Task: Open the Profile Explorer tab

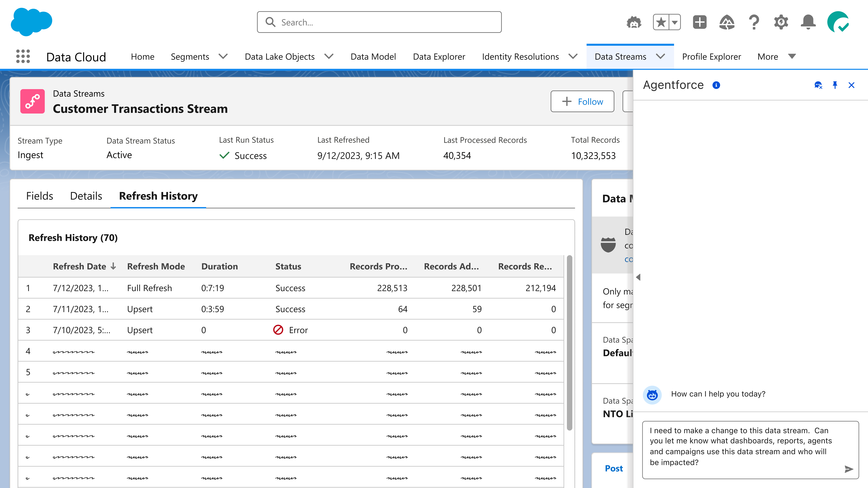Action: 711,57
